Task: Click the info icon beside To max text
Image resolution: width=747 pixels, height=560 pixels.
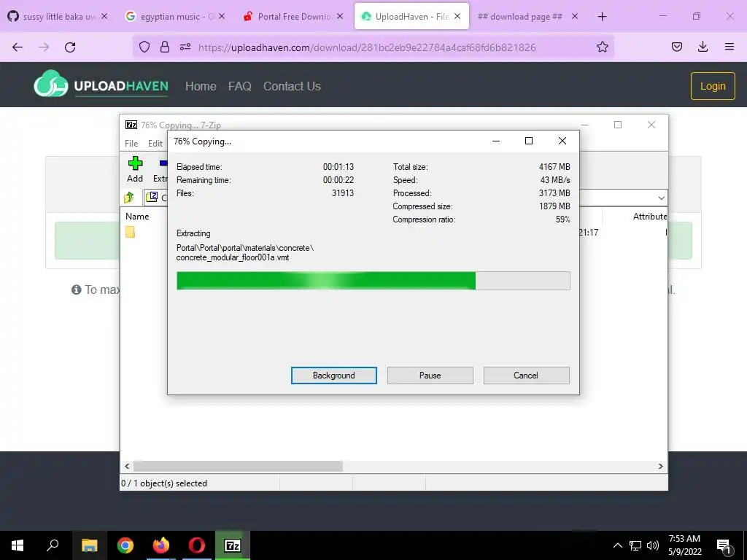Action: [76, 289]
